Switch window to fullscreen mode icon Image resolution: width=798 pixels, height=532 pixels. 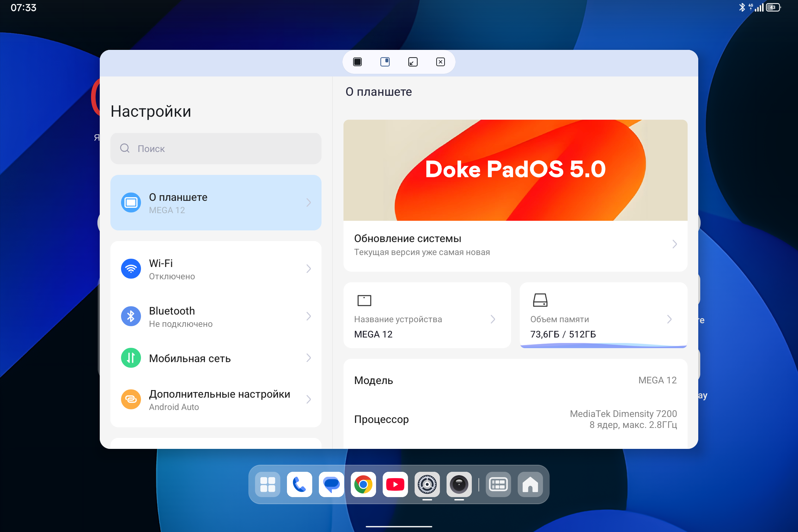[x=357, y=62]
